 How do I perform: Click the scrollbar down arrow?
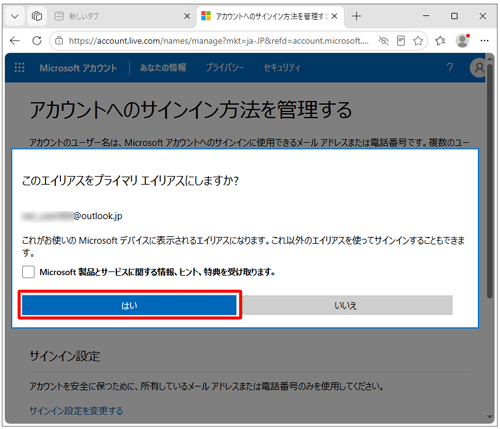490,417
